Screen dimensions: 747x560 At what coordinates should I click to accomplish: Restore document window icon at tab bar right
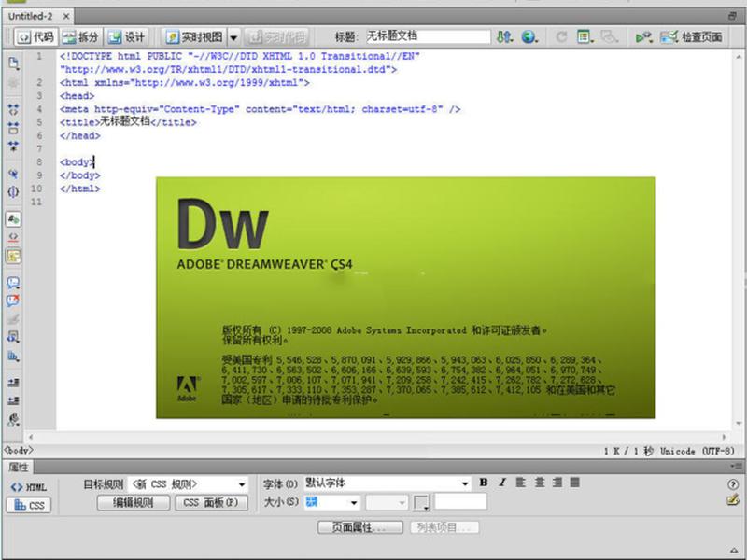coord(732,16)
